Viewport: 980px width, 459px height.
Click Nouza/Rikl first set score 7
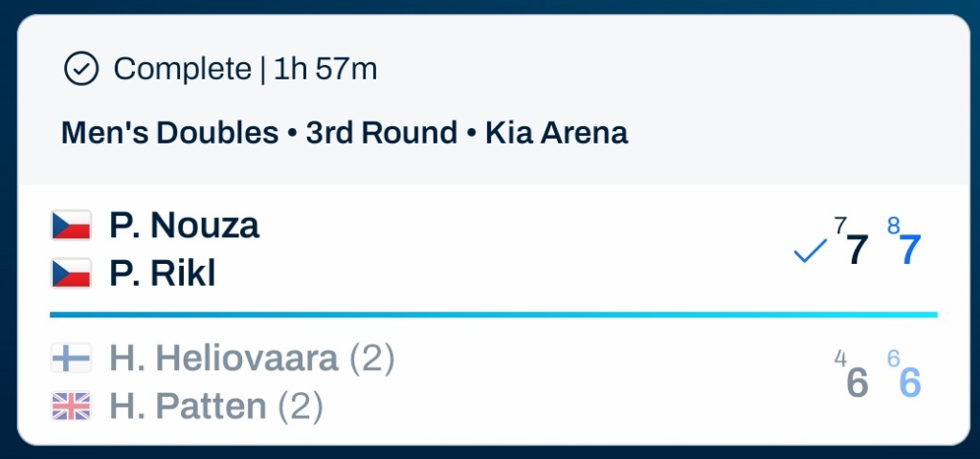pyautogui.click(x=857, y=251)
